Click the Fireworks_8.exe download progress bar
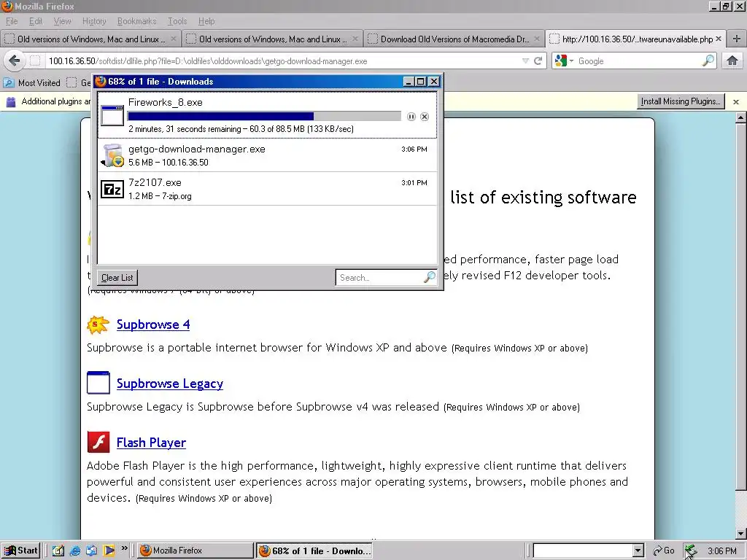This screenshot has height=560, width=747. 264,117
